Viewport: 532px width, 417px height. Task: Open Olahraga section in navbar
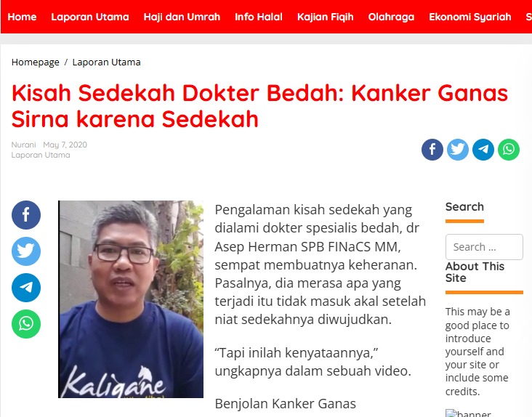coord(391,17)
